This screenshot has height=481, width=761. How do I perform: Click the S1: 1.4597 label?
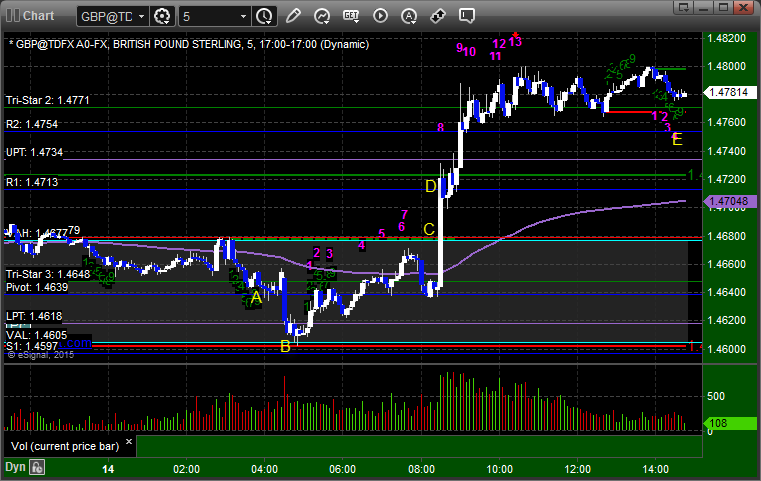(32, 346)
